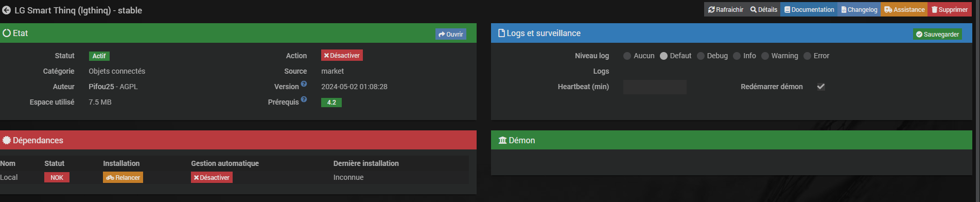This screenshot has width=980, height=202.
Task: Toggle the Redémarrer démon checkbox
Action: pyautogui.click(x=821, y=87)
